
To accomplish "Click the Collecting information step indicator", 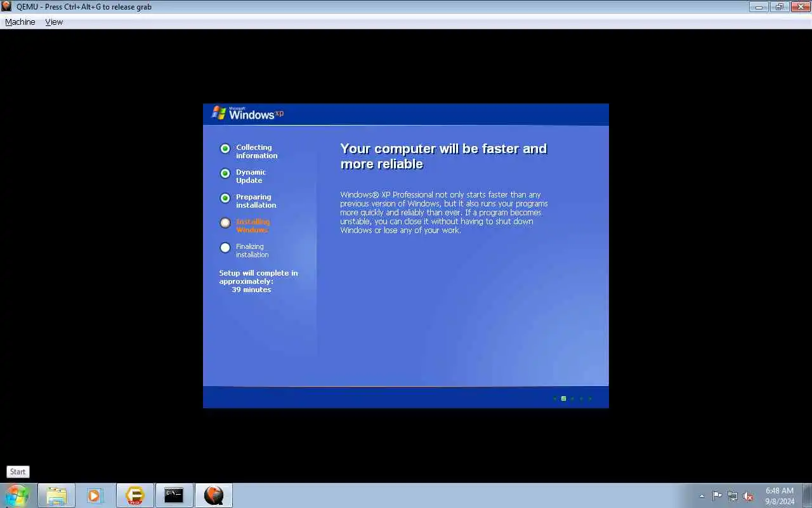I will pos(225,149).
